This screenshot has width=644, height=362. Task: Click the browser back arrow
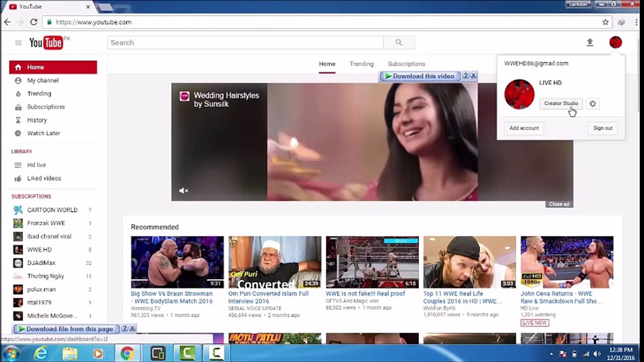click(x=7, y=22)
